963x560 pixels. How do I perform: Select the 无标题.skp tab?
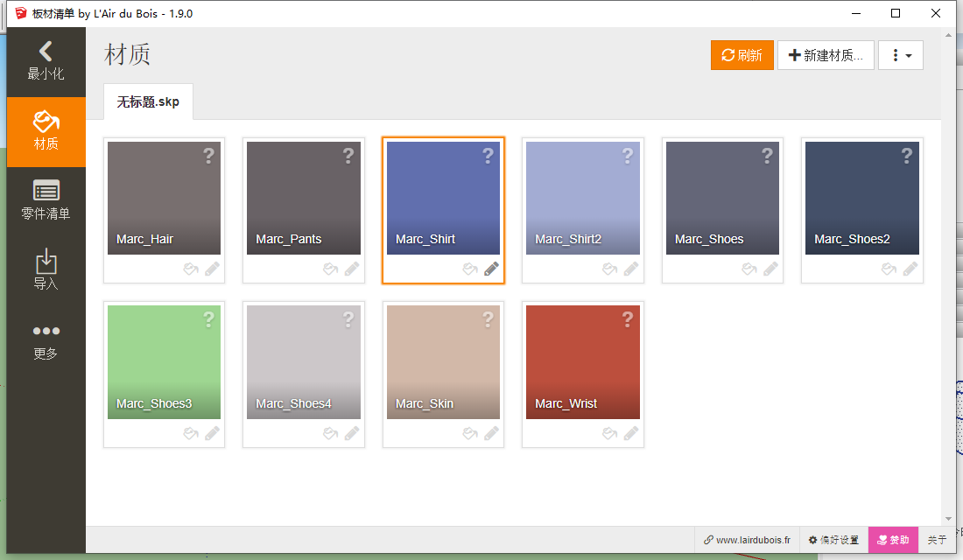click(x=148, y=101)
